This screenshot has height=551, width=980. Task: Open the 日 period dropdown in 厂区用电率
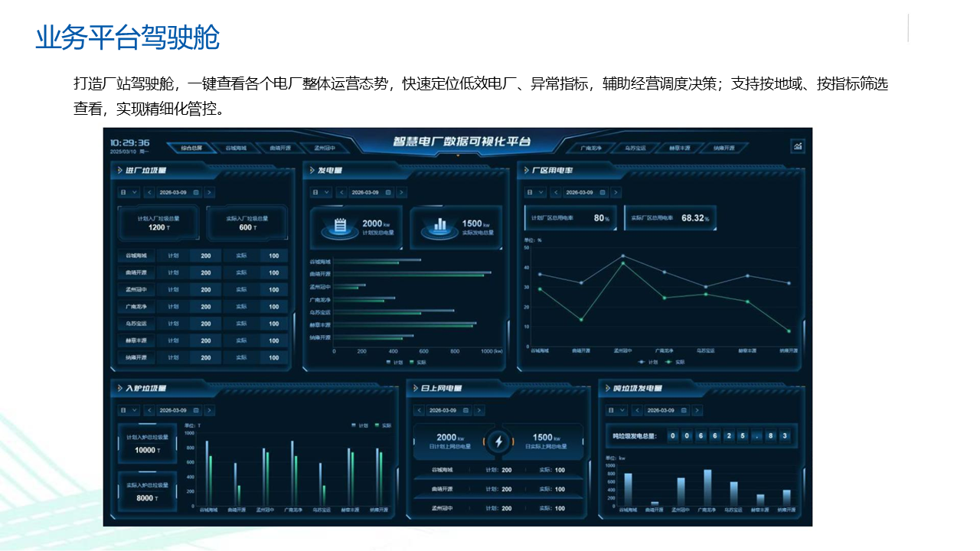pyautogui.click(x=535, y=193)
